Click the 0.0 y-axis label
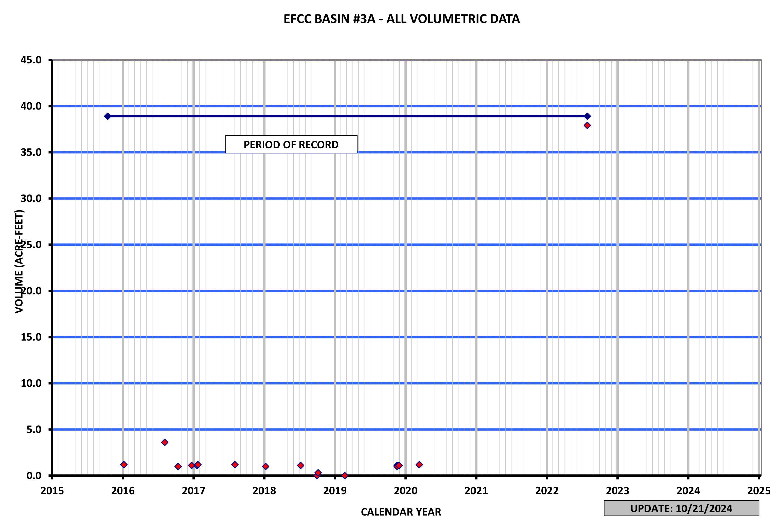Viewport: 784px width, 532px height. (x=34, y=476)
